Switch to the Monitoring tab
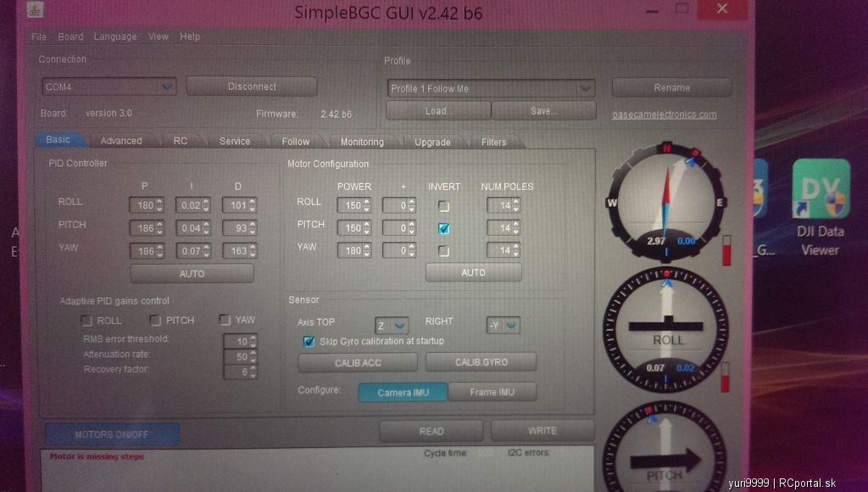868x492 pixels. [362, 142]
